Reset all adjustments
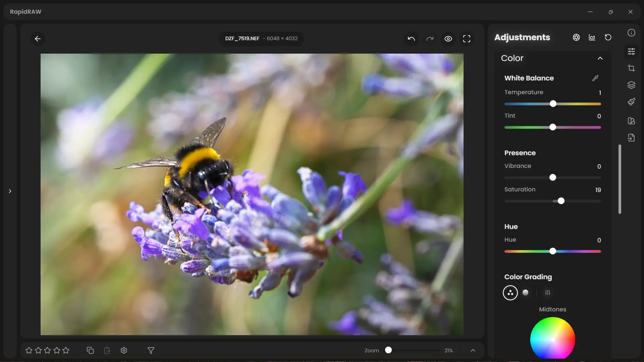This screenshot has width=644, height=362. click(x=608, y=37)
